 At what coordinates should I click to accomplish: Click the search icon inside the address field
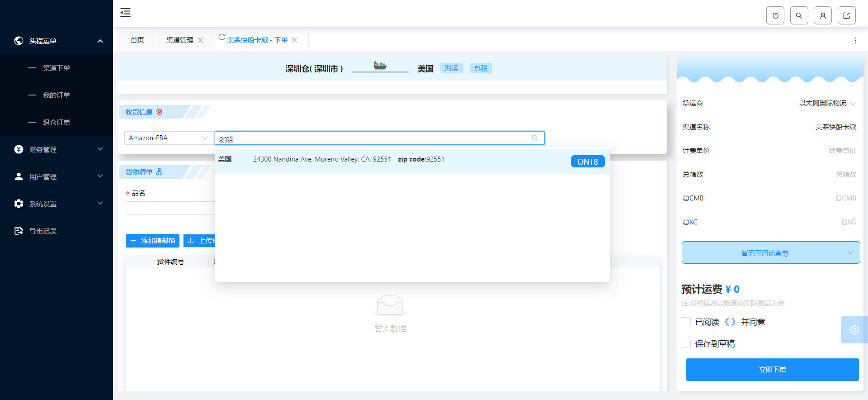pos(535,138)
